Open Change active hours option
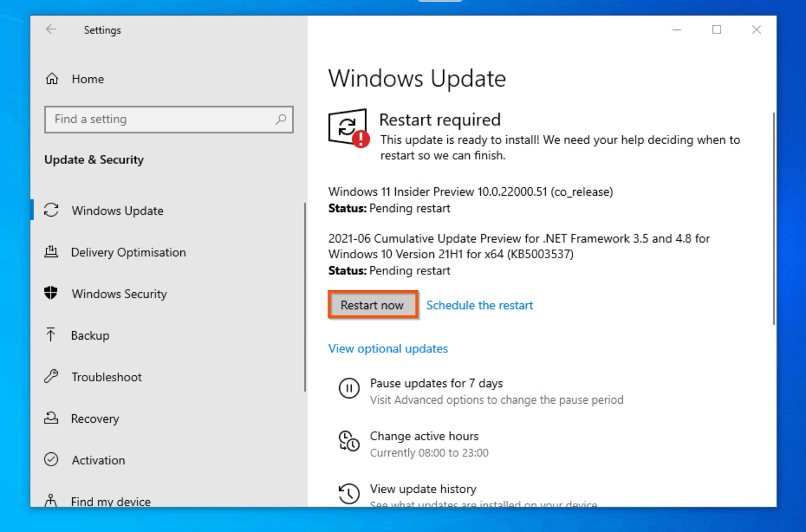Screen dimensions: 806x532 (424, 436)
